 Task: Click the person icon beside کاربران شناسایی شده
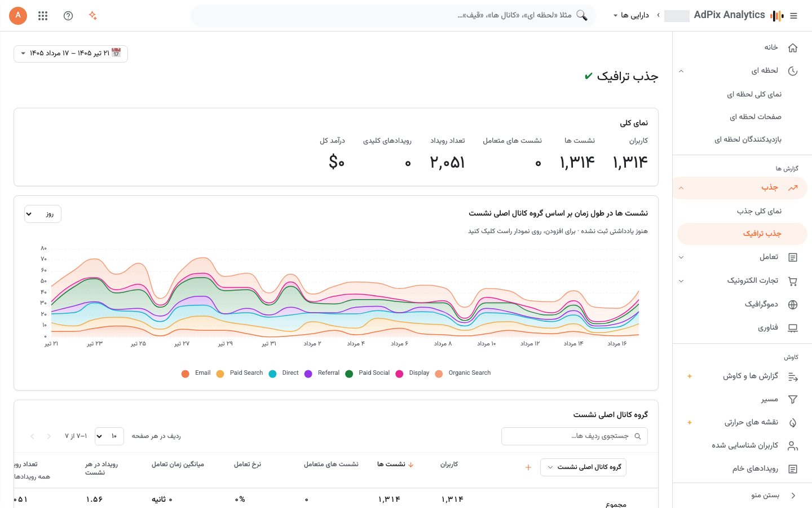[793, 446]
